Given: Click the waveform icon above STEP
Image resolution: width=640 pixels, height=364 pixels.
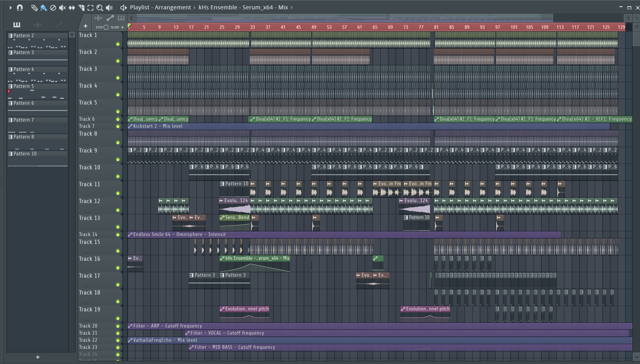Looking at the screenshot, I should pos(98,18).
